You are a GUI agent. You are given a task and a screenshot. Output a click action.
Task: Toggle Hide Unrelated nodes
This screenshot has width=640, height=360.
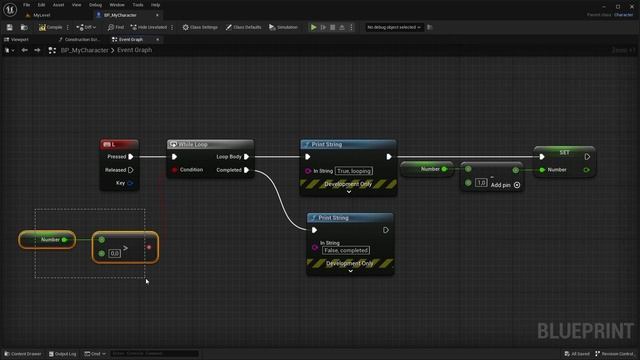pyautogui.click(x=149, y=27)
